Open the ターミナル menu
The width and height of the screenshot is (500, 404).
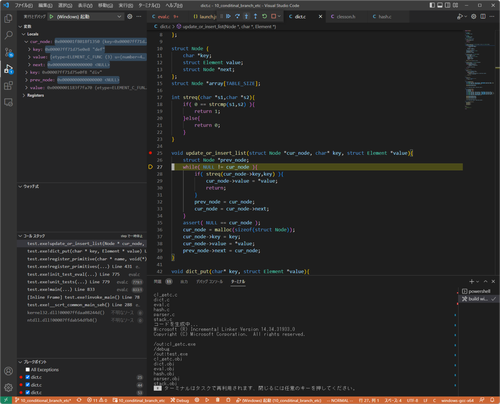tap(149, 5)
